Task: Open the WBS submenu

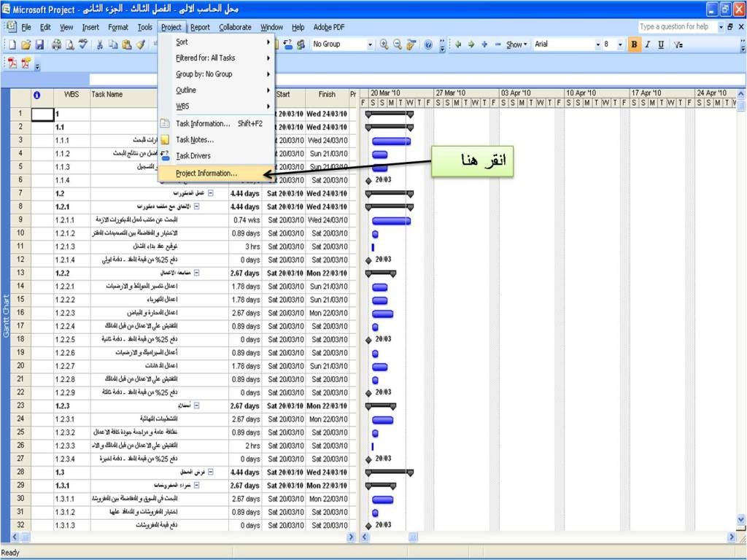Action: pos(217,106)
